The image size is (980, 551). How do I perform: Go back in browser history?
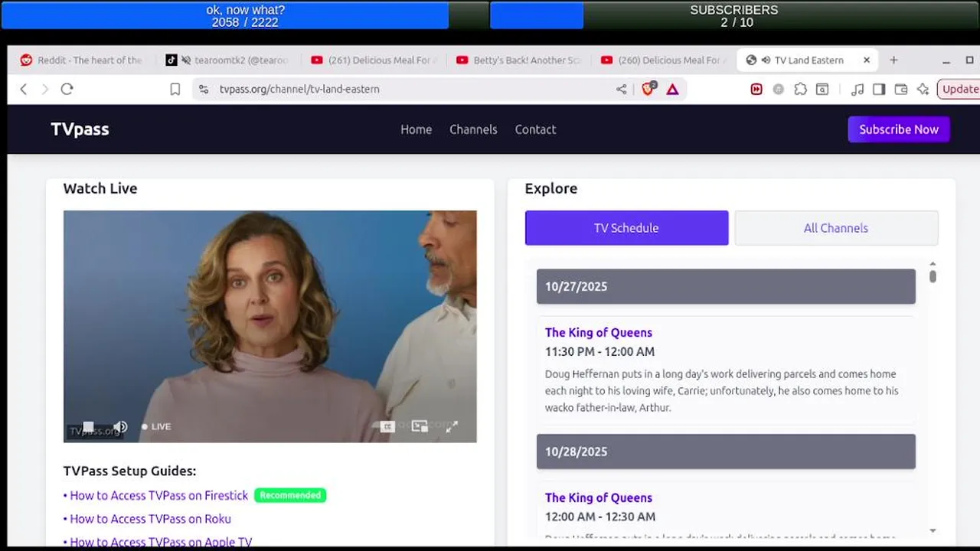24,89
